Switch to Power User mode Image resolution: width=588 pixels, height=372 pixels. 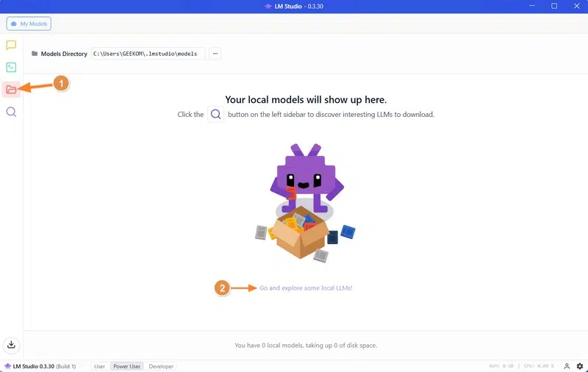[x=126, y=366]
